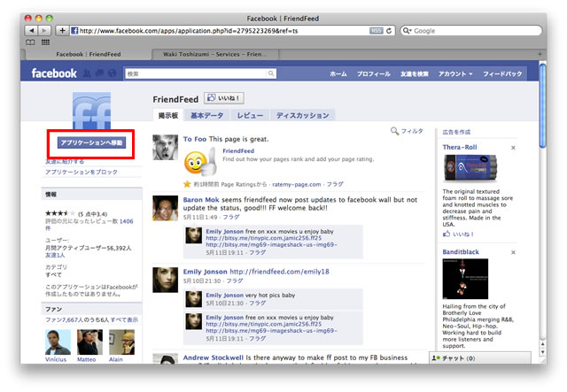This screenshot has height=392, width=567.
Task: Click FriendFeed app logo image
Action: point(91,111)
